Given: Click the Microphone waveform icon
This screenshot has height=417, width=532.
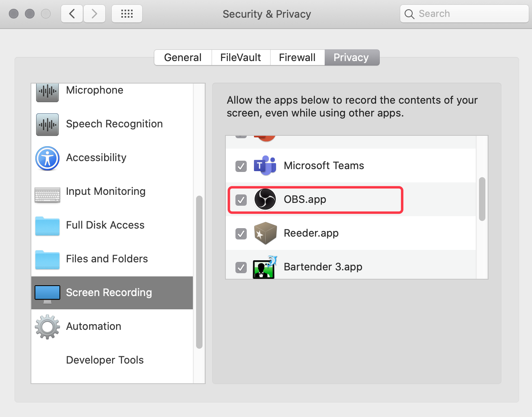Looking at the screenshot, I should pyautogui.click(x=47, y=92).
